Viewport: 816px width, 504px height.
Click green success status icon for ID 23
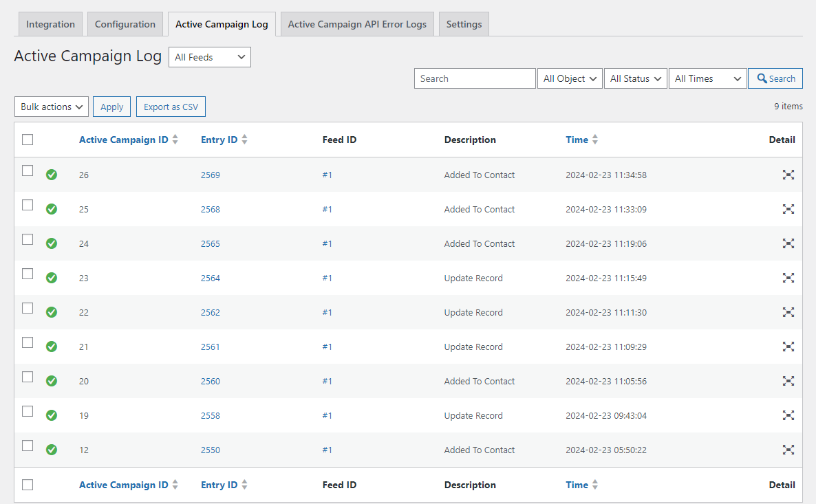52,278
